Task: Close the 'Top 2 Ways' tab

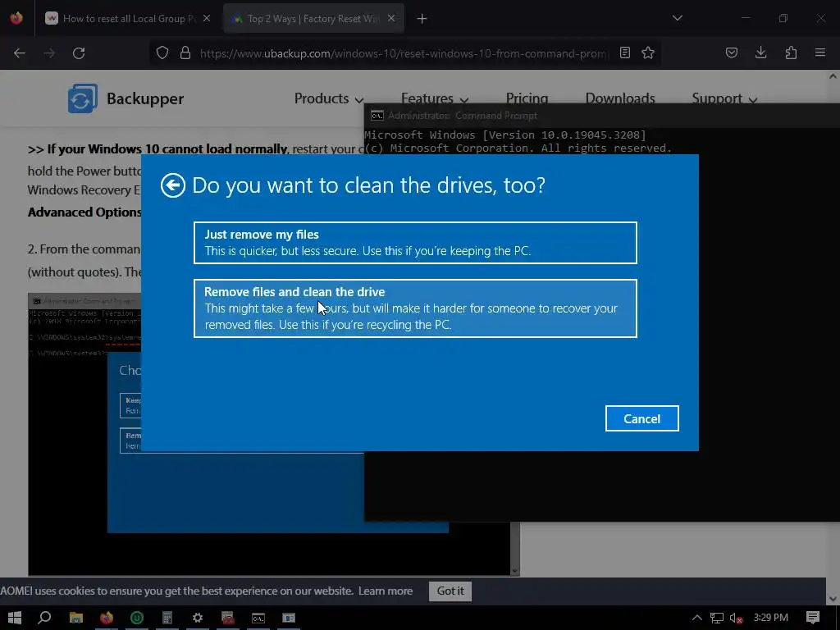Action: (391, 19)
